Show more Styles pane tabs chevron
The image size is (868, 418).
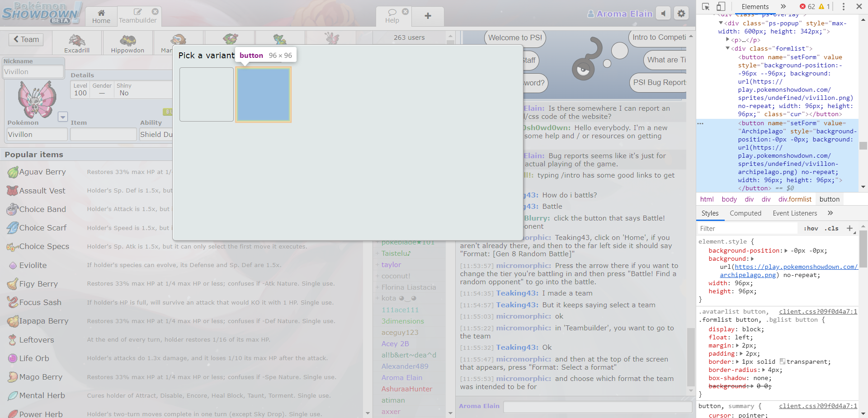click(x=830, y=213)
